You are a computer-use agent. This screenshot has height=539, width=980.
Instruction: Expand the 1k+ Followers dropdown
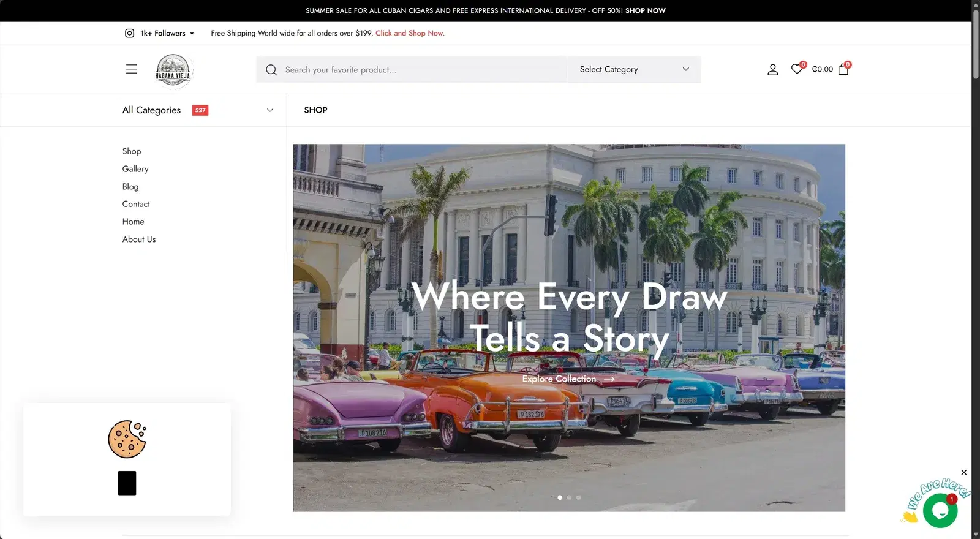pyautogui.click(x=167, y=33)
